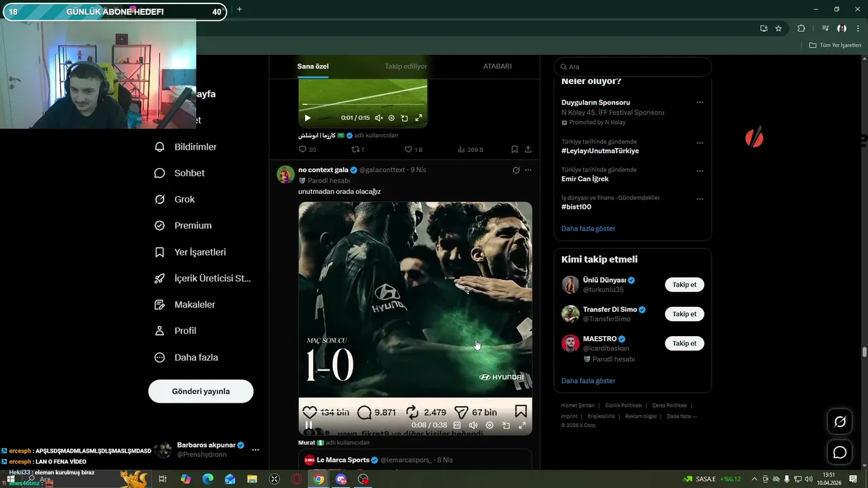This screenshot has width=868, height=488.
Task: Open Tüm Yer İşaretleri folder
Action: [835, 45]
